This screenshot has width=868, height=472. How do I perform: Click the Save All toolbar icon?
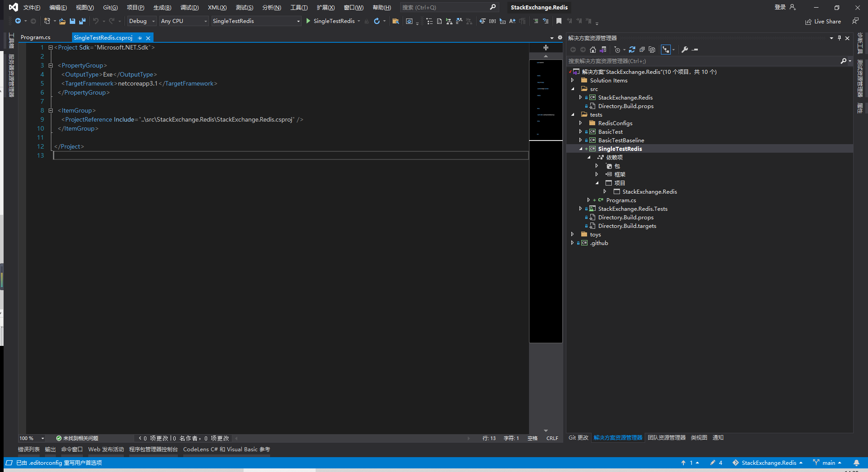coord(82,21)
